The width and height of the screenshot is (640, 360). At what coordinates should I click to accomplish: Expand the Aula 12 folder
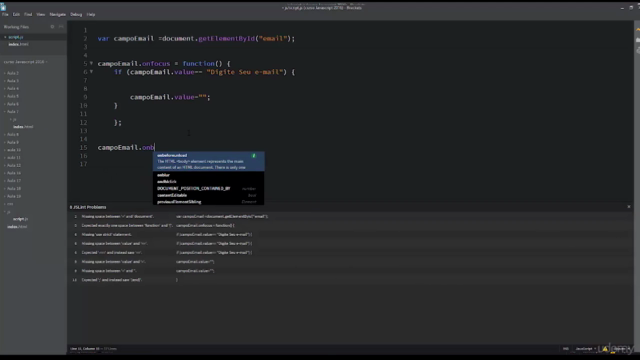pos(13,165)
